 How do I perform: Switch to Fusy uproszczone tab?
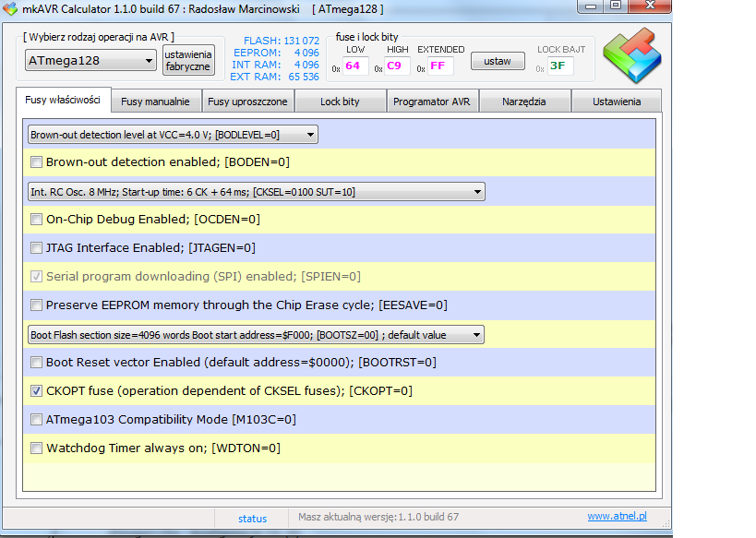coord(247,102)
